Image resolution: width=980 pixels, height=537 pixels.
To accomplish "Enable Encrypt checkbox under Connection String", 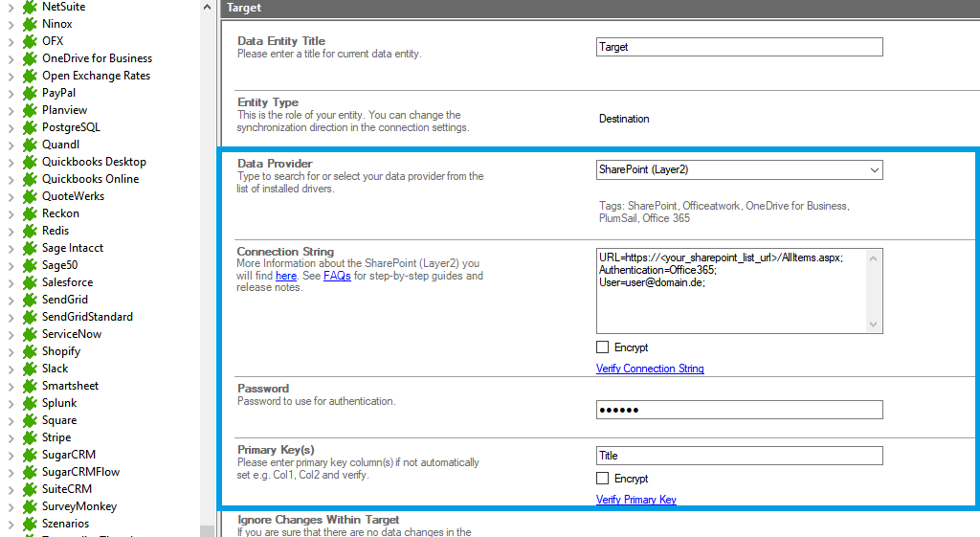I will (x=603, y=347).
